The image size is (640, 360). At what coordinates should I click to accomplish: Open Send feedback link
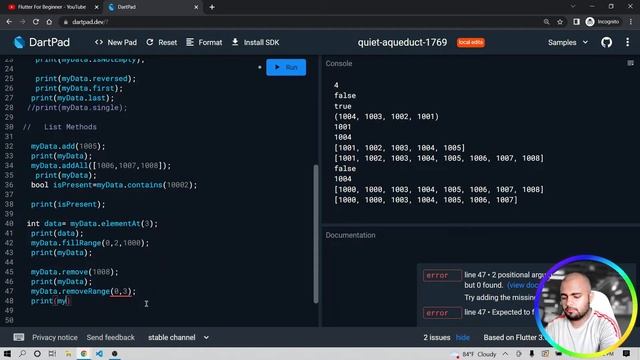(x=110, y=338)
